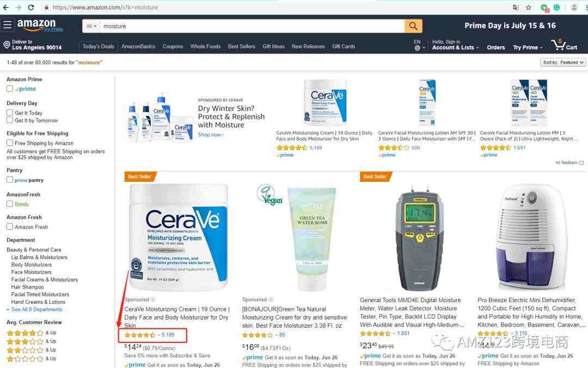Check the Get It Today option
This screenshot has width=588, height=368.
[10, 113]
